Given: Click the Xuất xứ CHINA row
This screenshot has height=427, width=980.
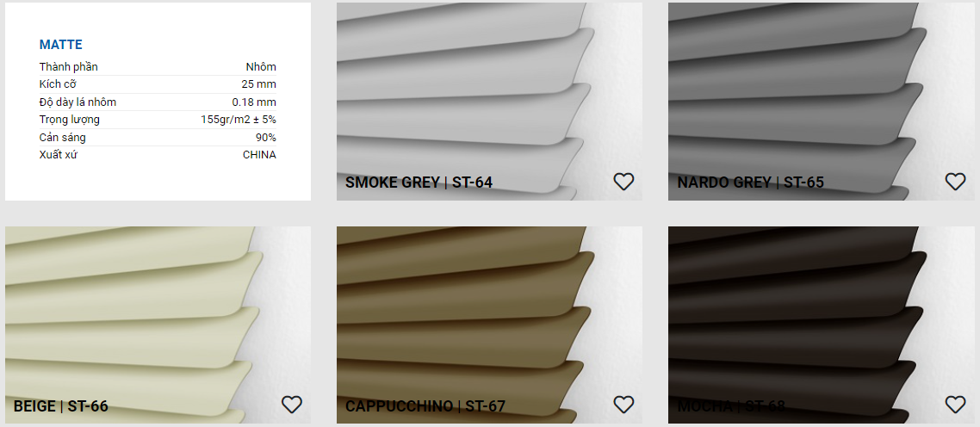Looking at the screenshot, I should (x=158, y=155).
